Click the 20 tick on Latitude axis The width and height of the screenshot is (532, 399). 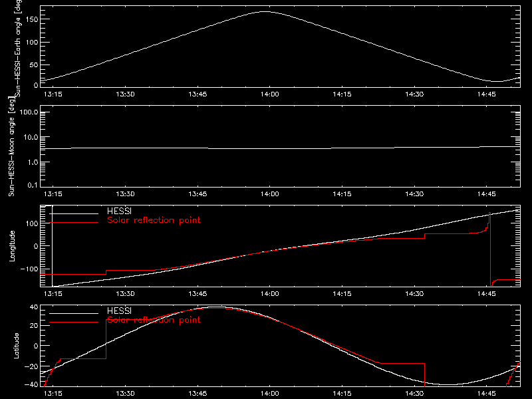tap(34, 326)
